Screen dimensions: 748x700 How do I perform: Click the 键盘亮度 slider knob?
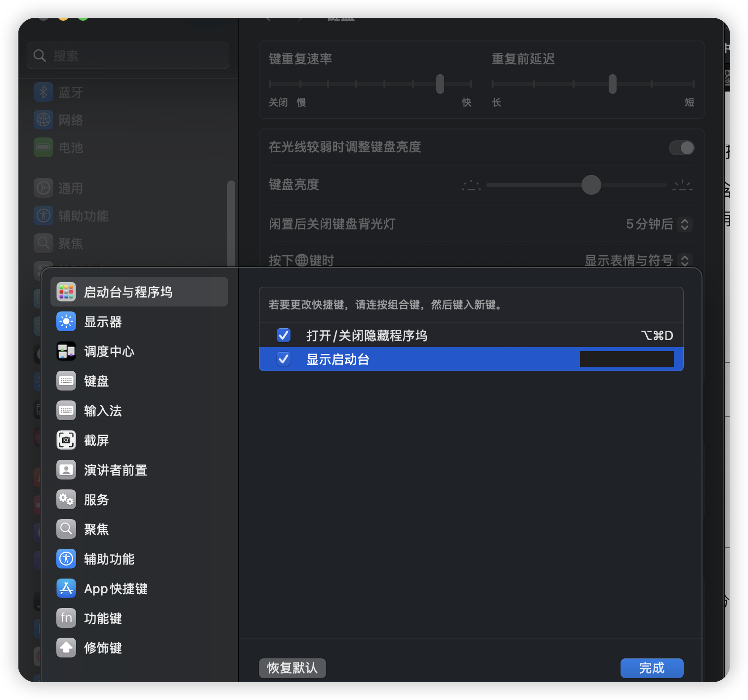pyautogui.click(x=591, y=185)
